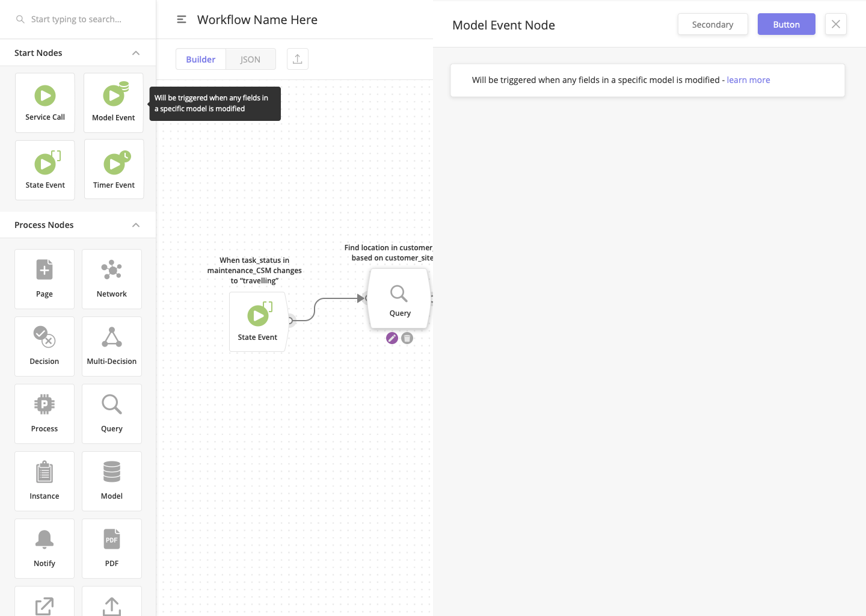Click the State Event node output connector
The width and height of the screenshot is (866, 616).
click(290, 321)
